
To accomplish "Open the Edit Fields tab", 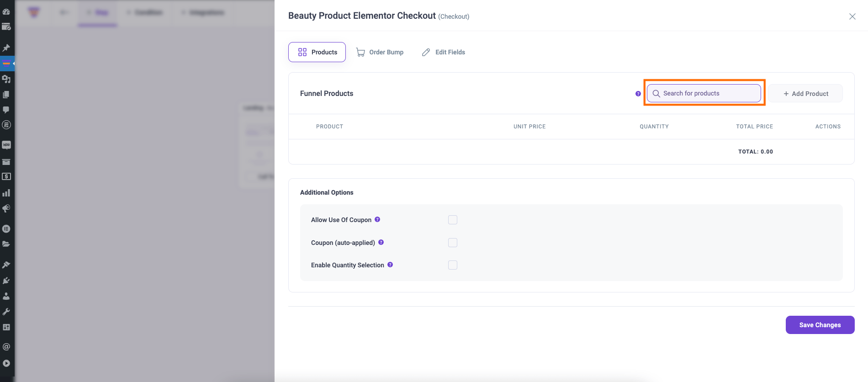I will tap(444, 52).
